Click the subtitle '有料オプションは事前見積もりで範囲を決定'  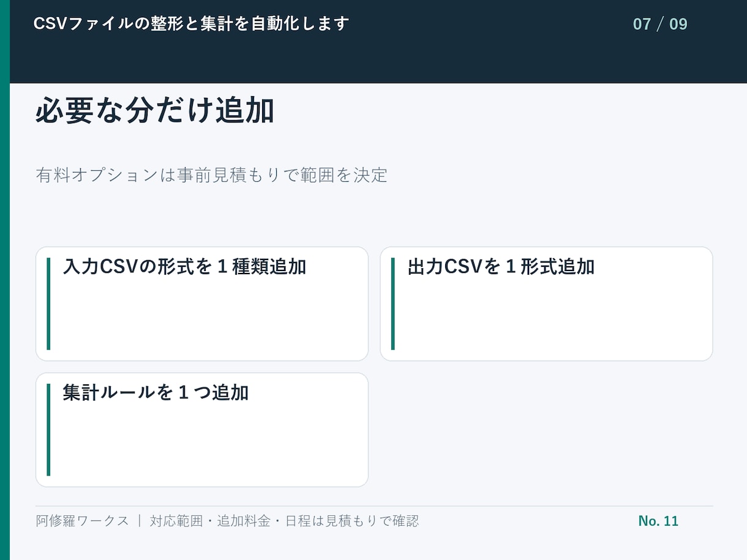click(x=212, y=175)
